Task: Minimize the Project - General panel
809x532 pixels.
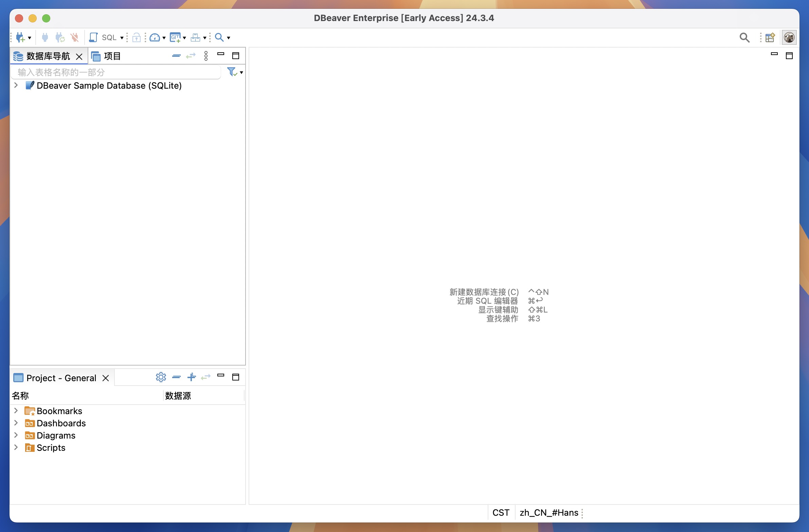Action: [x=221, y=375]
